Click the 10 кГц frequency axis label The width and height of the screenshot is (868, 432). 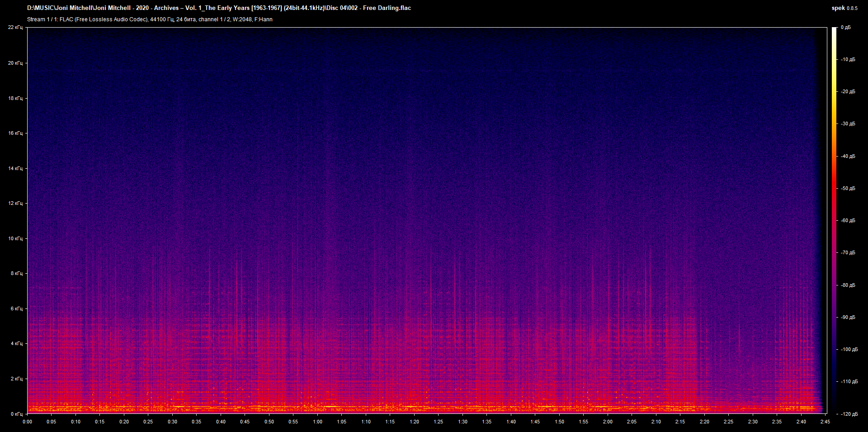tap(15, 238)
